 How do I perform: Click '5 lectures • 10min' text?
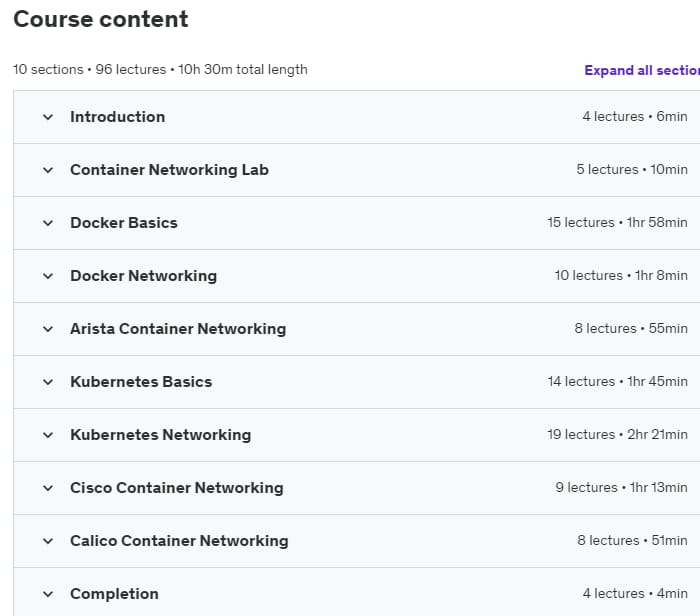[632, 170]
